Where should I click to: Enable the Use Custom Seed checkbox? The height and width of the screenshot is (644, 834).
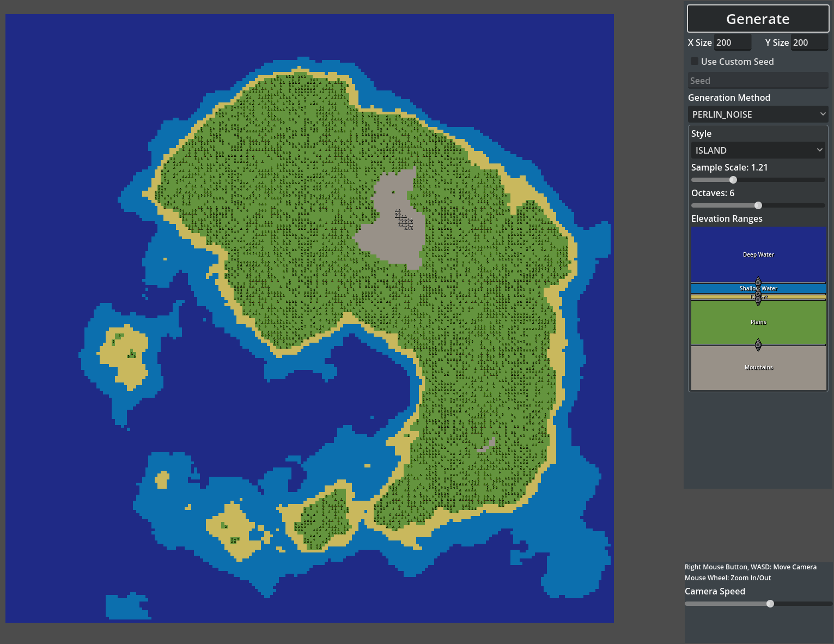pos(695,62)
